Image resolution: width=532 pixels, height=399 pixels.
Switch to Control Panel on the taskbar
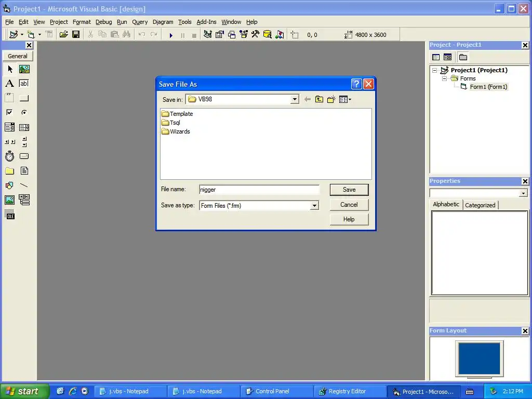tap(276, 392)
